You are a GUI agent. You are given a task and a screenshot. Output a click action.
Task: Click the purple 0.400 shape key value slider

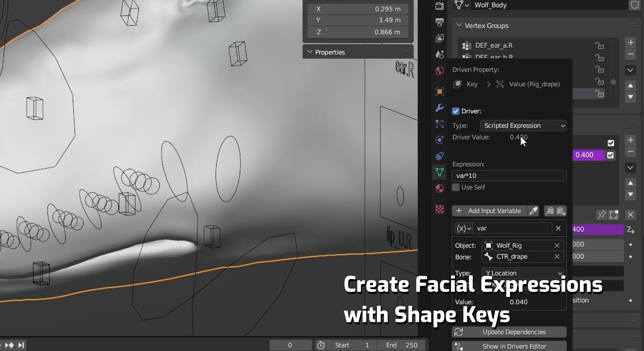pos(588,155)
